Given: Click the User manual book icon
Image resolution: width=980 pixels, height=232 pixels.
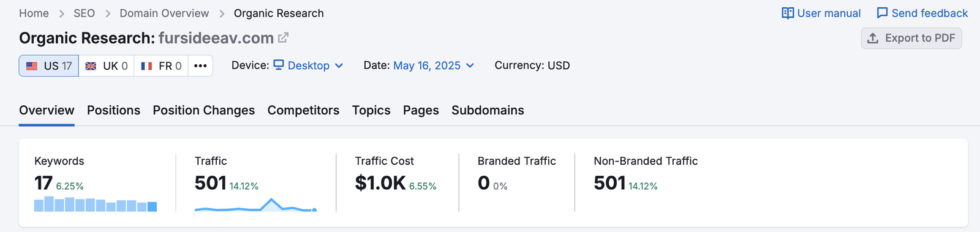Looking at the screenshot, I should pos(788,13).
